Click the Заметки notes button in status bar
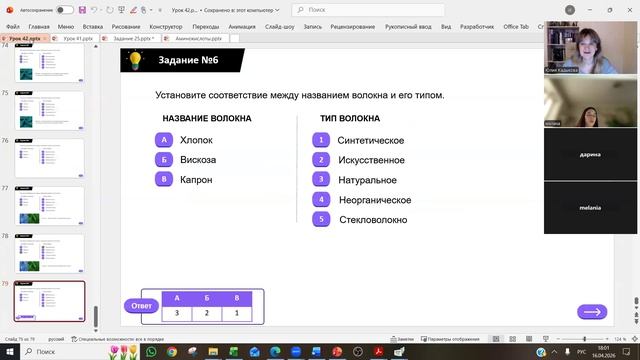Image resolution: width=640 pixels, height=360 pixels. pyautogui.click(x=402, y=339)
